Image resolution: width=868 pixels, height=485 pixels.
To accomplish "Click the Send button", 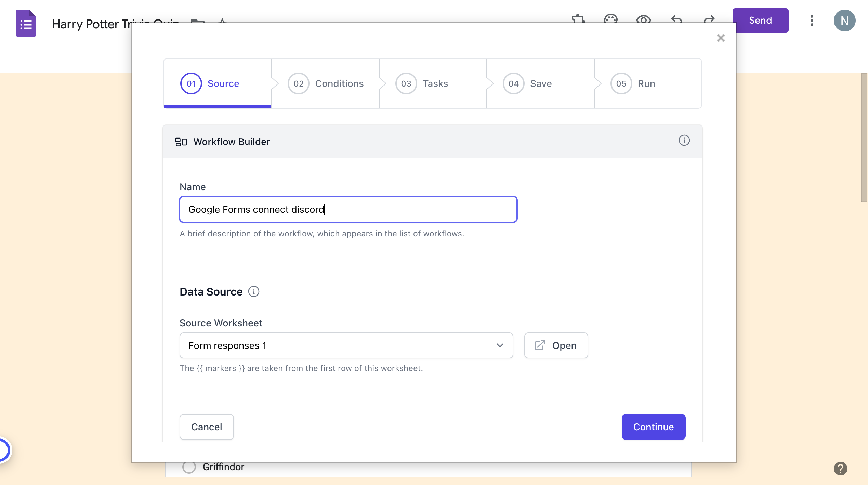I will click(x=760, y=20).
